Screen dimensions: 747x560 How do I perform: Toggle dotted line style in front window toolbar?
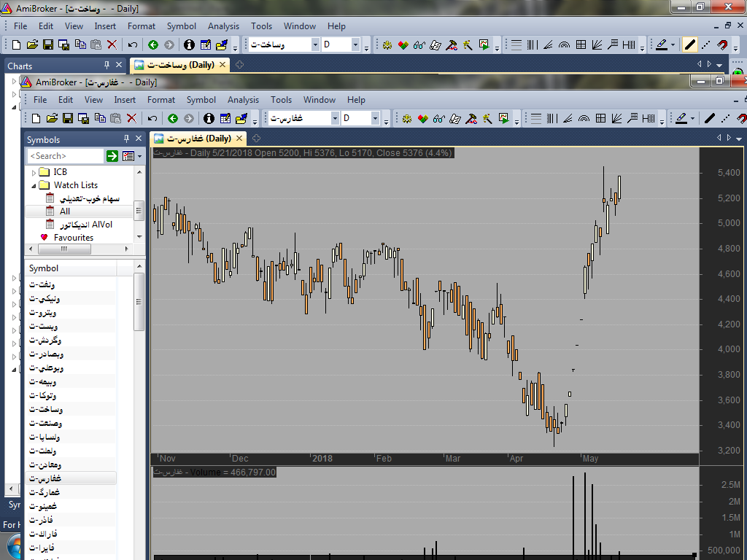tap(726, 119)
